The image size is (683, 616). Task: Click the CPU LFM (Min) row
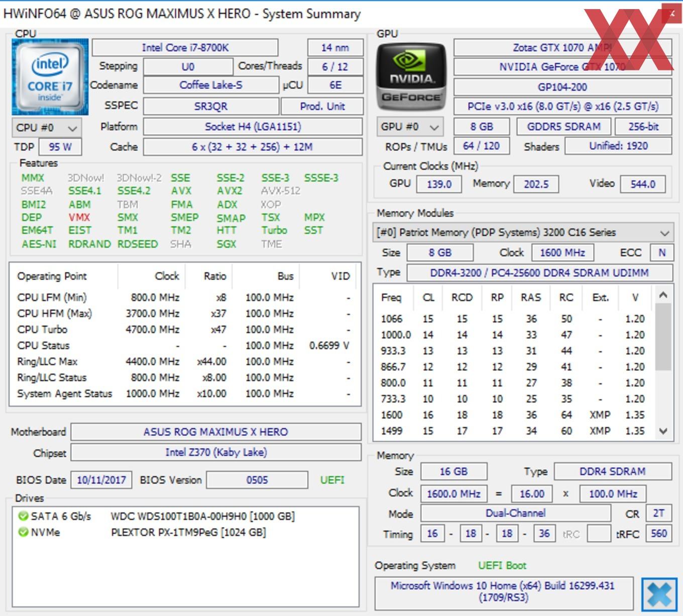pos(185,297)
